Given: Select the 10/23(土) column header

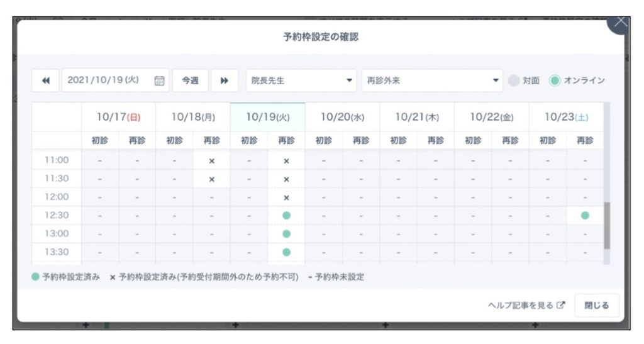Looking at the screenshot, I should click(x=566, y=117).
